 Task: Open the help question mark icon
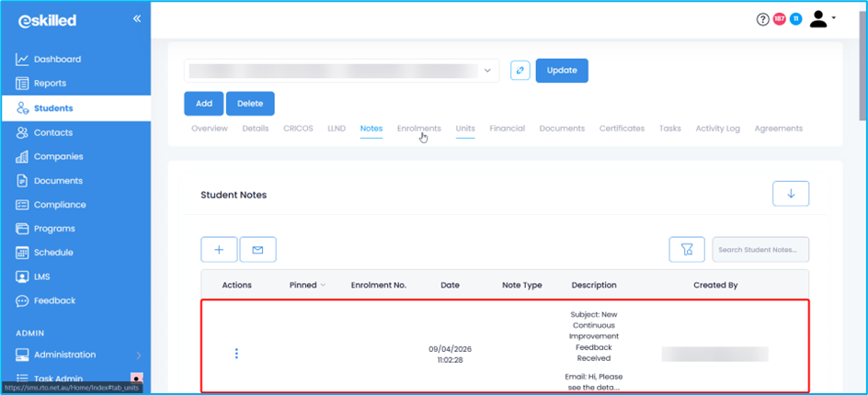[x=762, y=19]
